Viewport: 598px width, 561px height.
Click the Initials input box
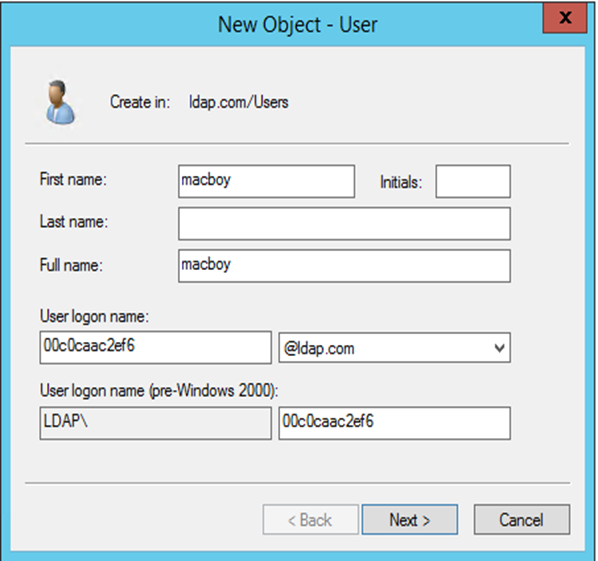click(473, 181)
